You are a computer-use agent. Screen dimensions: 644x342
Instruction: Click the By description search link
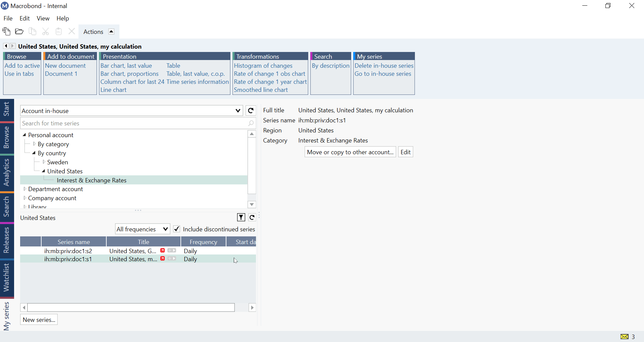[331, 66]
